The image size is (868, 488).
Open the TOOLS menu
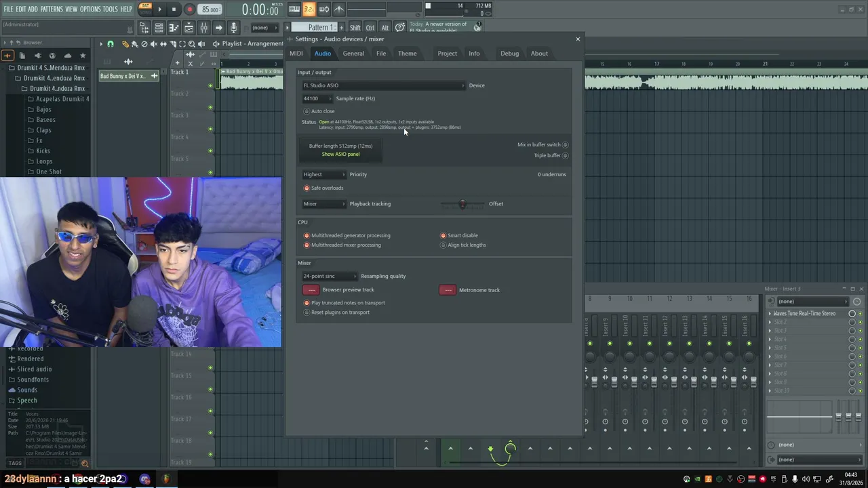tap(110, 9)
